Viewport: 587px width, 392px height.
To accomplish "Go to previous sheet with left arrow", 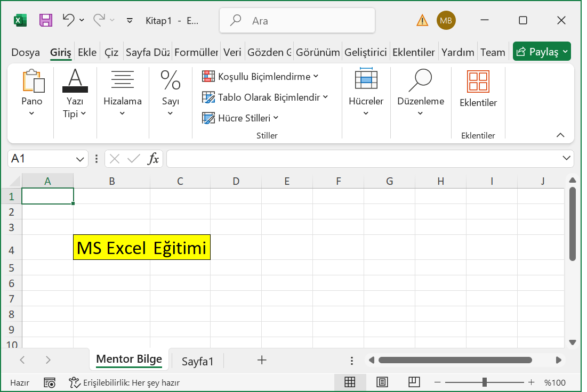I will pyautogui.click(x=22, y=360).
